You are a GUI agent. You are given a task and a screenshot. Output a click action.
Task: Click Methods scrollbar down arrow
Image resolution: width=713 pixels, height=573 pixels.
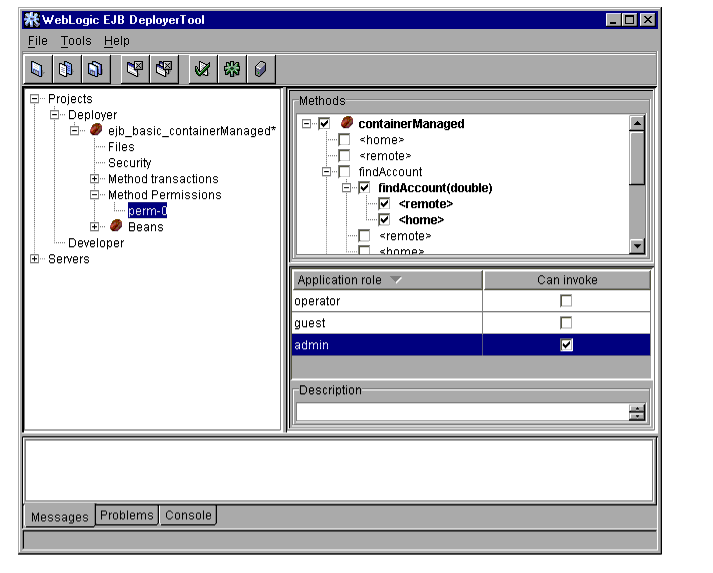coord(637,246)
